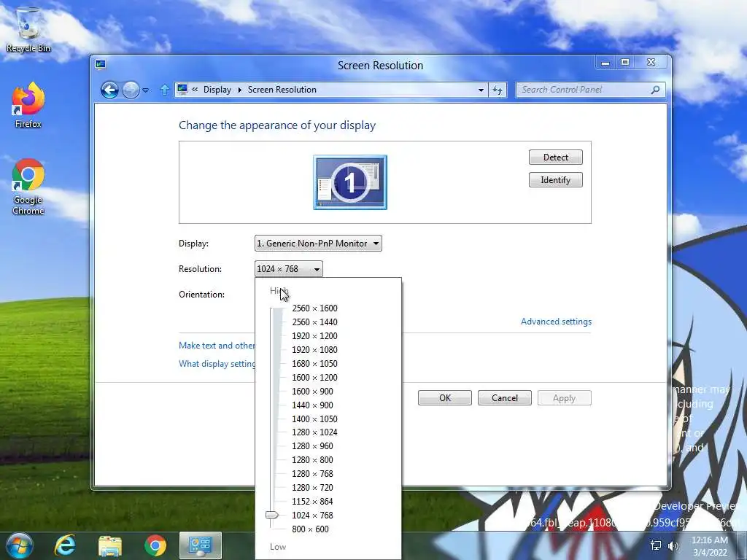Select 2560 × 1440 resolution
This screenshot has height=560, width=747.
pos(315,322)
